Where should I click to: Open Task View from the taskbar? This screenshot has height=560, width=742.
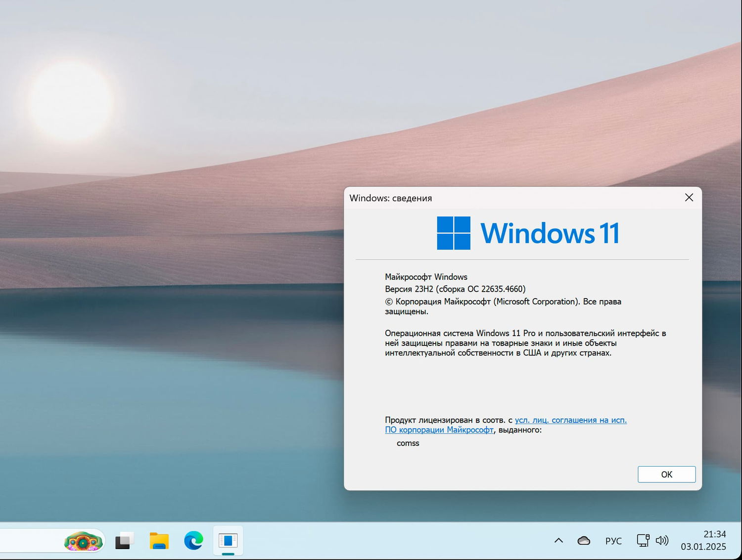pos(124,541)
